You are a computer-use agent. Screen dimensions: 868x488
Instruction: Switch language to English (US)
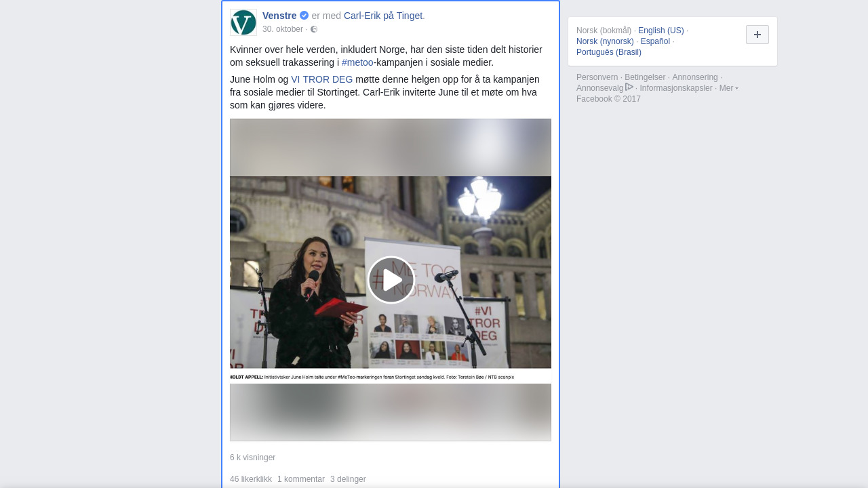660,30
